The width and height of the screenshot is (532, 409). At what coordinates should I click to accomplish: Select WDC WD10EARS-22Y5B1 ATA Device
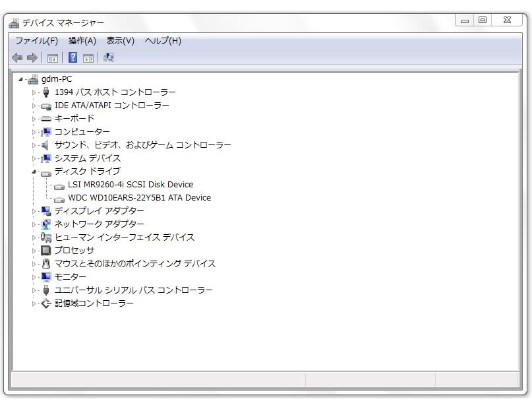coord(139,198)
